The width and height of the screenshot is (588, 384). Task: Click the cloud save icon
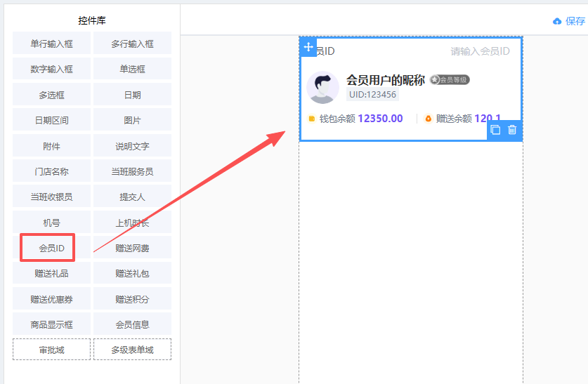pos(557,21)
